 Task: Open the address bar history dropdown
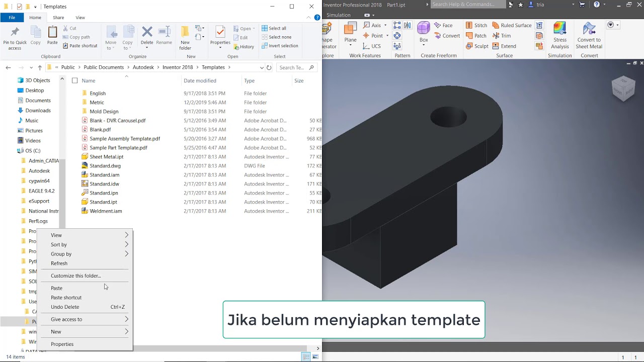262,67
